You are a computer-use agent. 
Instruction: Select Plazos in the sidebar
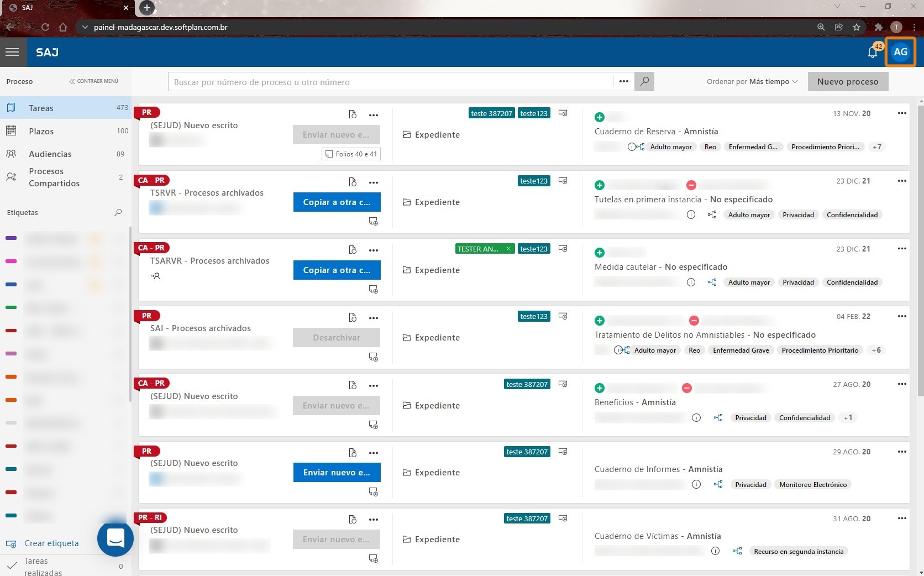coord(66,131)
